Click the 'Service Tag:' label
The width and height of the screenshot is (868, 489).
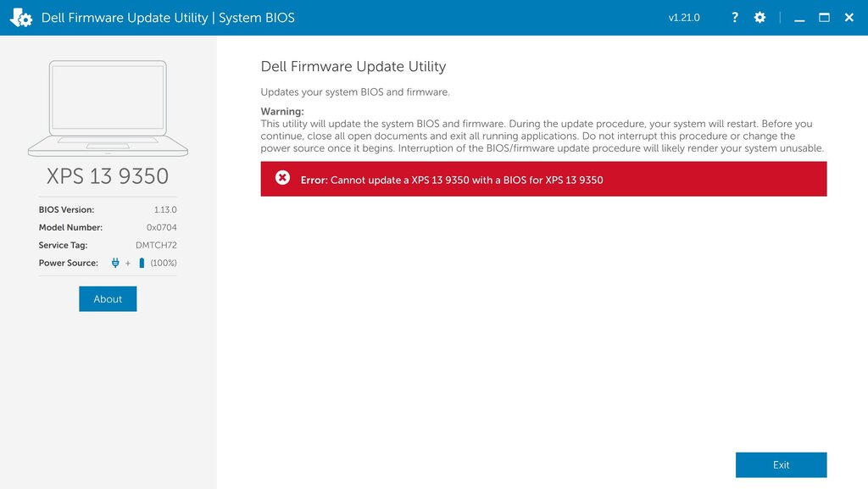tap(63, 245)
